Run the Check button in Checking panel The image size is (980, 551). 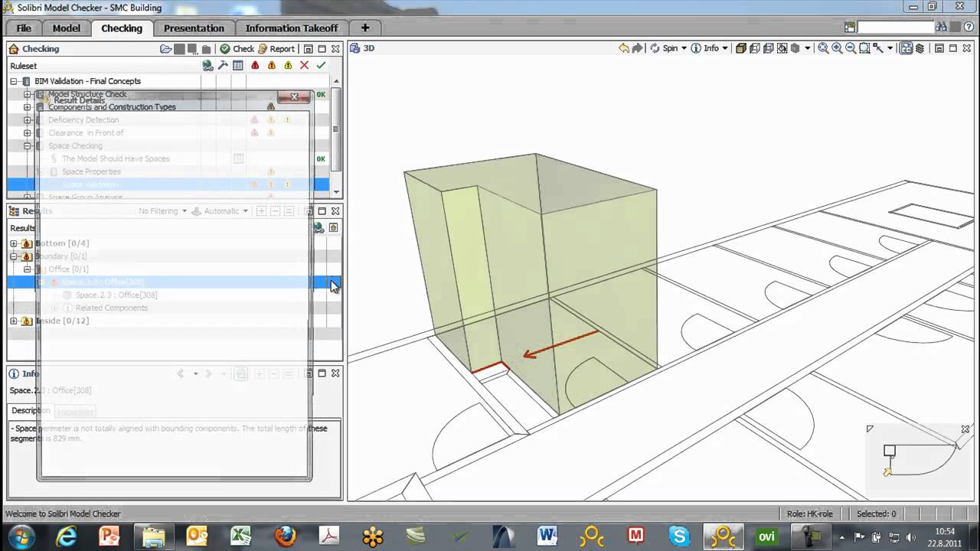pyautogui.click(x=237, y=49)
